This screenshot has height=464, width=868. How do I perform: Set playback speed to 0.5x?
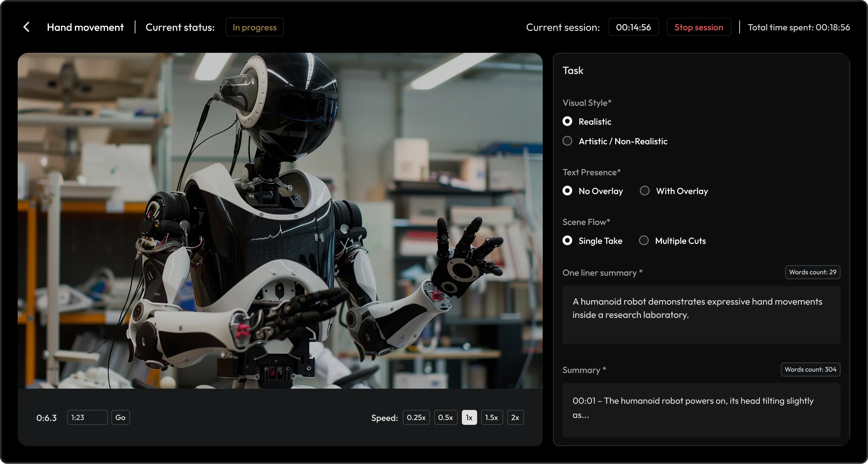445,417
